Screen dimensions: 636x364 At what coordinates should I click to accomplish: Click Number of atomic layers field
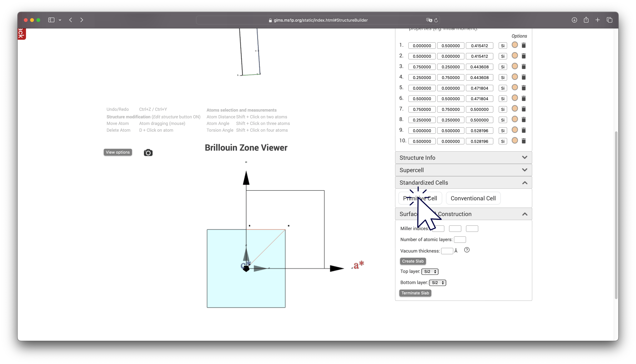click(x=460, y=240)
